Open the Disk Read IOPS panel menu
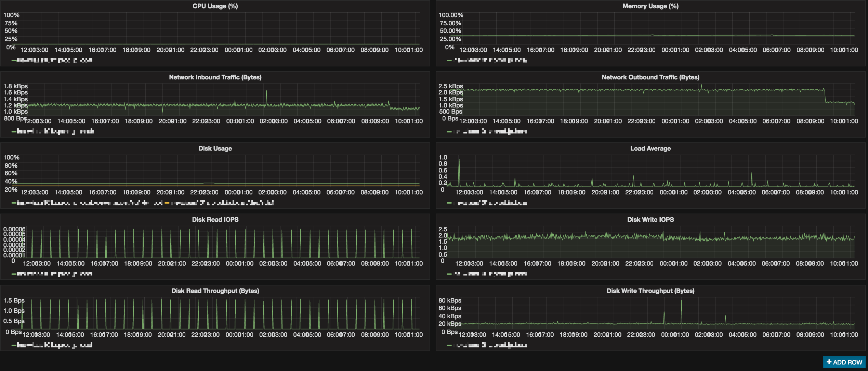 click(215, 219)
